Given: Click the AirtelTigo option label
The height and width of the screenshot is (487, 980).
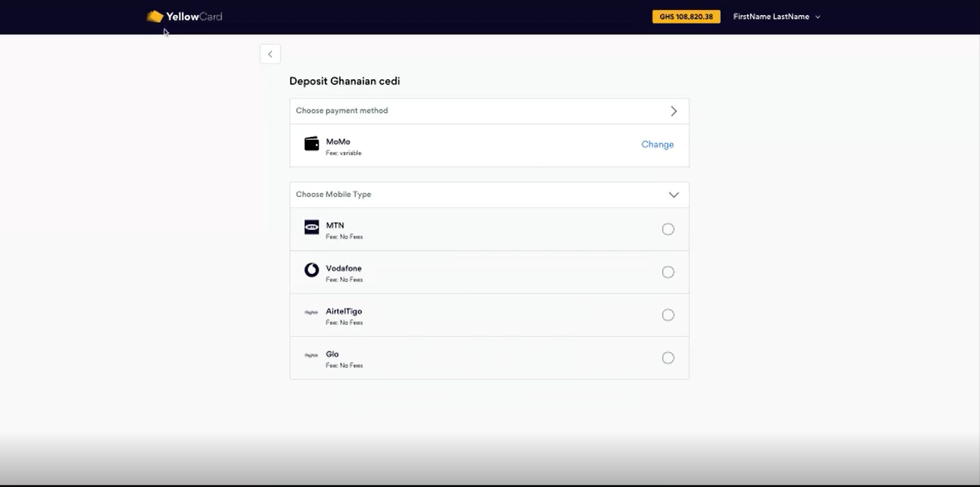Looking at the screenshot, I should (x=344, y=311).
